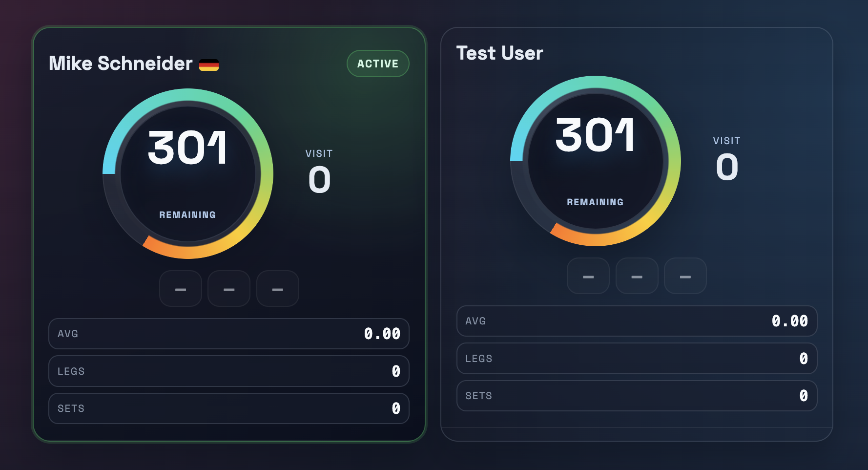Click the REMAINING label inside Mike's score circle
Viewport: 868px width, 470px height.
click(187, 214)
